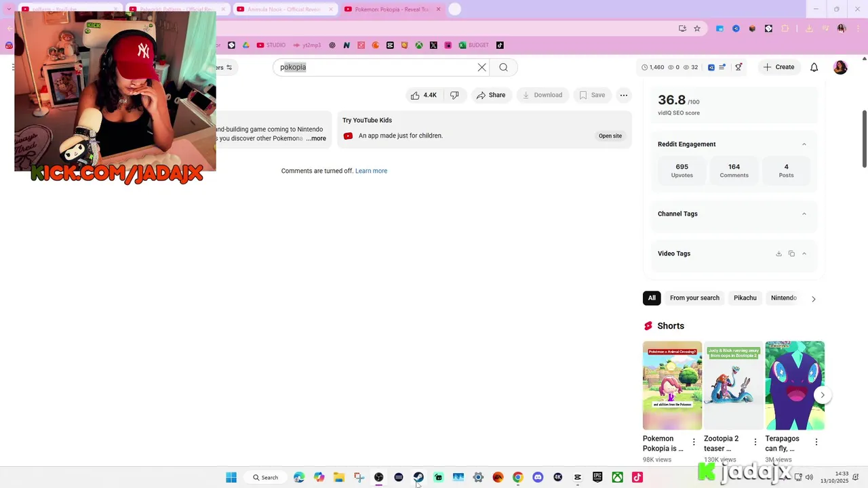Open Chrome downloads icon
Image resolution: width=868 pixels, height=488 pixels.
(809, 28)
